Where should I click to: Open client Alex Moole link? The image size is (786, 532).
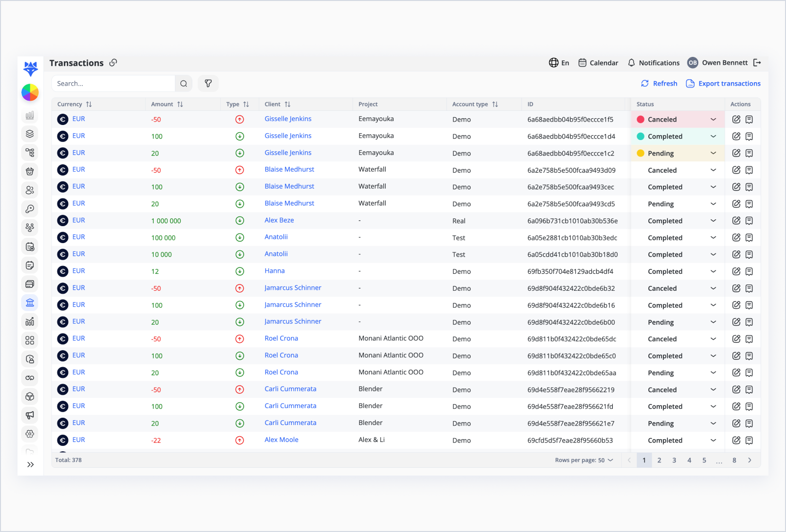(x=282, y=440)
